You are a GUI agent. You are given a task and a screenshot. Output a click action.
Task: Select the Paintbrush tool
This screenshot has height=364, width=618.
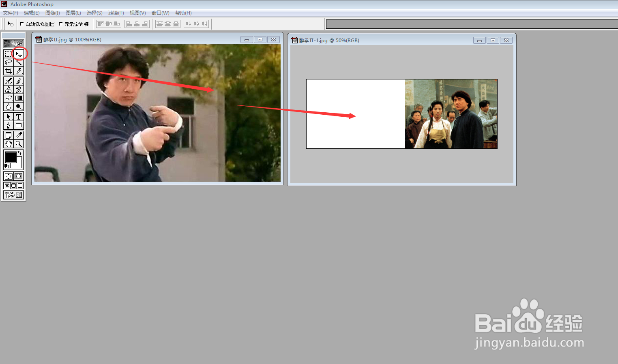point(19,81)
